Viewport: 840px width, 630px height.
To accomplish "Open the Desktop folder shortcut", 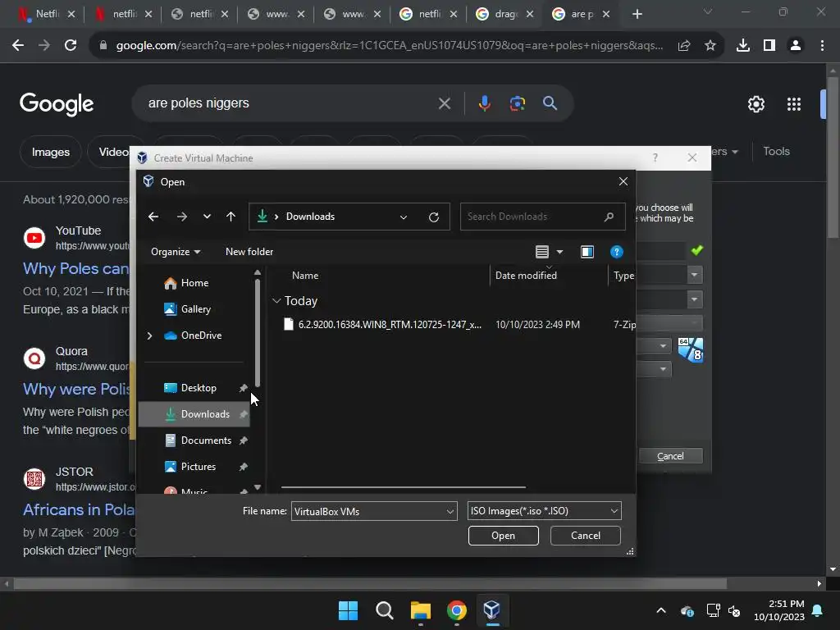I will tap(199, 388).
